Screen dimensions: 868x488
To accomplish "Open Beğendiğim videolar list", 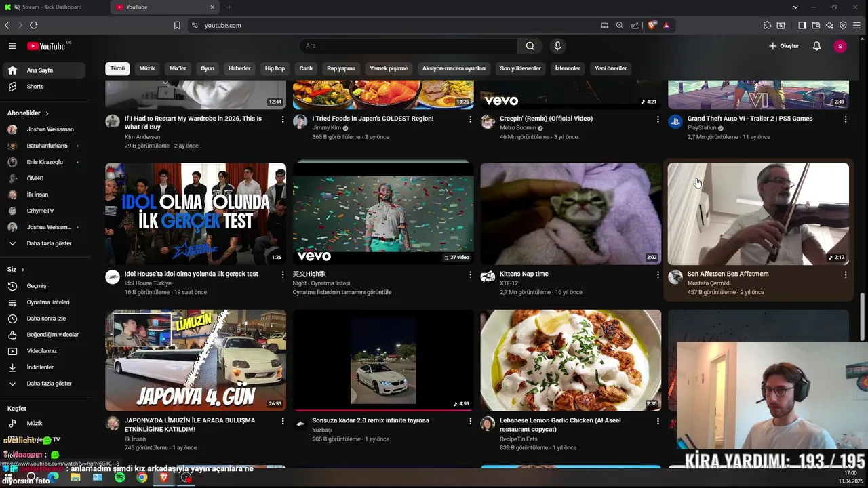I will 43,335.
